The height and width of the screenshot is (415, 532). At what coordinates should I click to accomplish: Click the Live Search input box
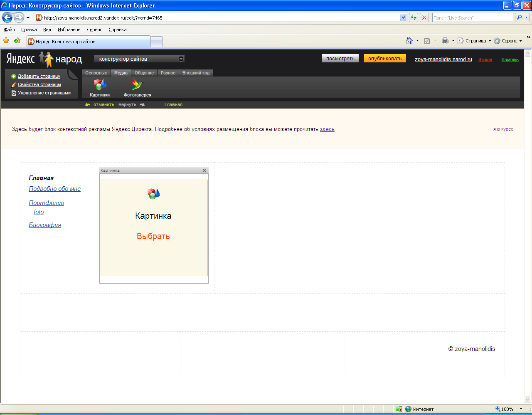pos(473,17)
